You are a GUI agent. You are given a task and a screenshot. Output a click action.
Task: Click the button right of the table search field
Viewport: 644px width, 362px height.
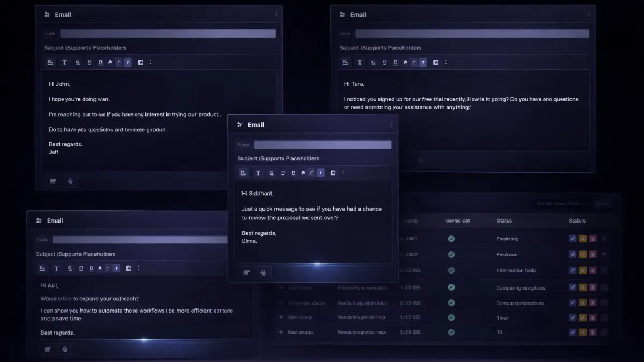603,203
